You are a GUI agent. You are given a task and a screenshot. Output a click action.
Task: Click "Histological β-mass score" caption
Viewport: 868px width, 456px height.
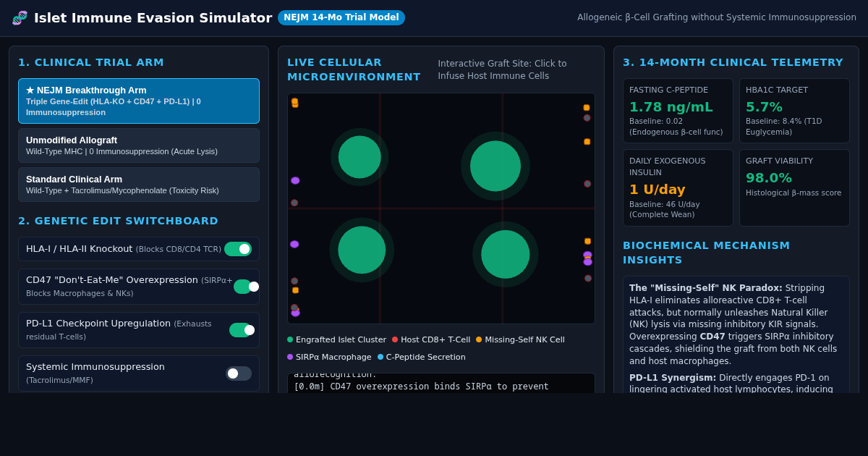793,193
